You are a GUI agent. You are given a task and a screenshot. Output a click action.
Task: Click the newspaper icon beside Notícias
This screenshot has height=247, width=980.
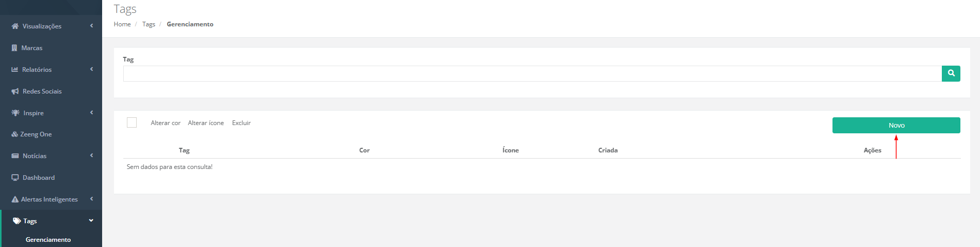pos(15,156)
